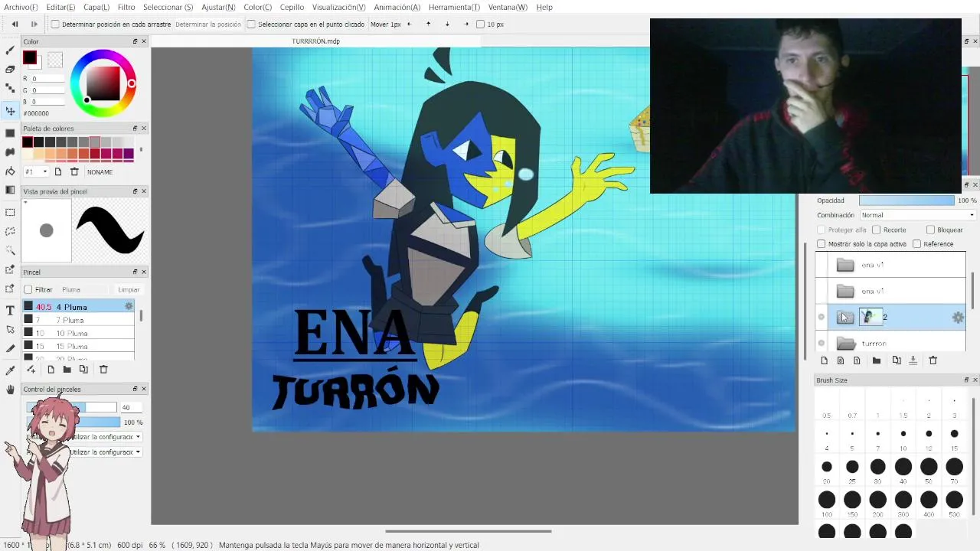This screenshot has width=980, height=551.
Task: Open gear settings for 4 Pluma brush
Action: tap(129, 306)
